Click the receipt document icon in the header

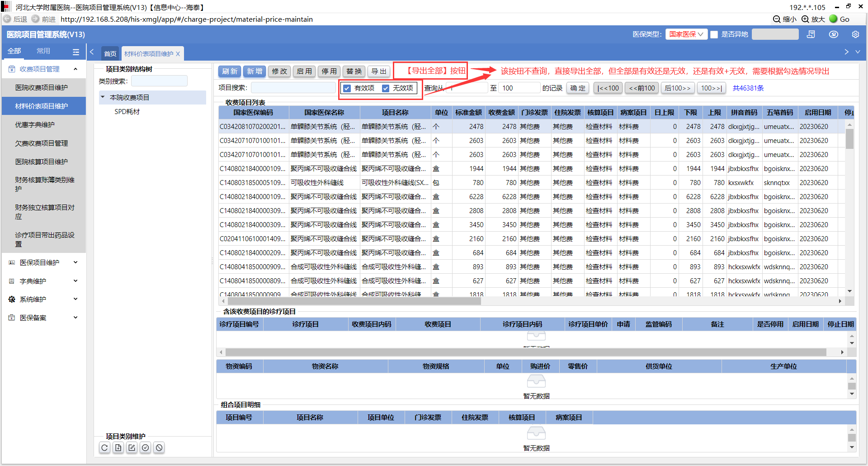click(811, 34)
